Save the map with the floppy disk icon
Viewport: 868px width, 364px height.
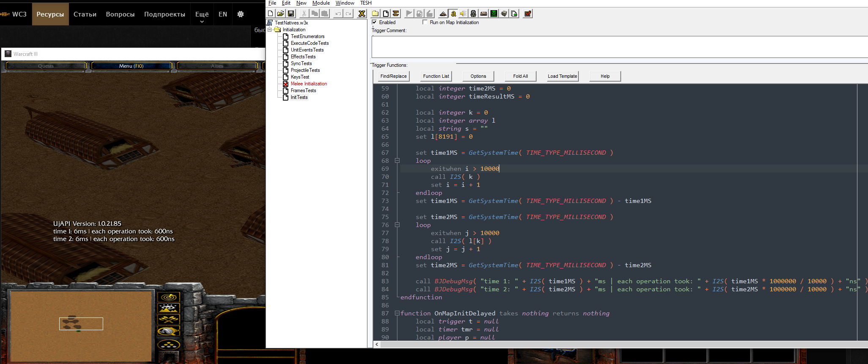pos(291,14)
